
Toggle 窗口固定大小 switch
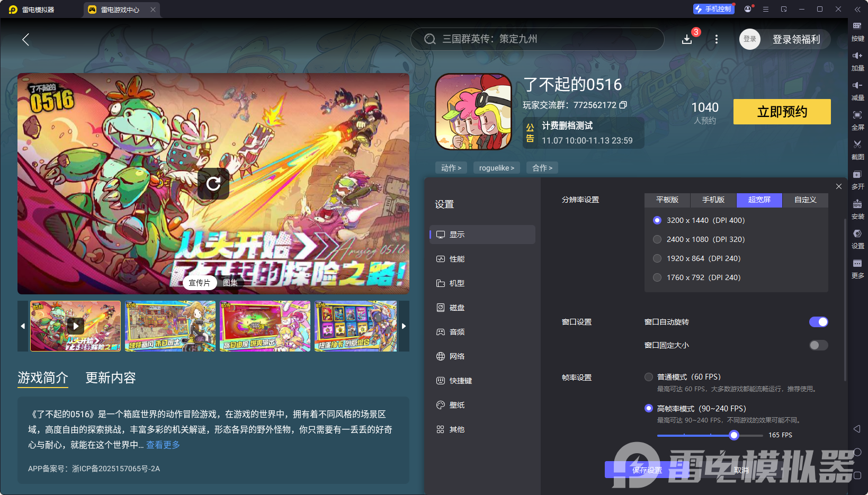pos(818,345)
